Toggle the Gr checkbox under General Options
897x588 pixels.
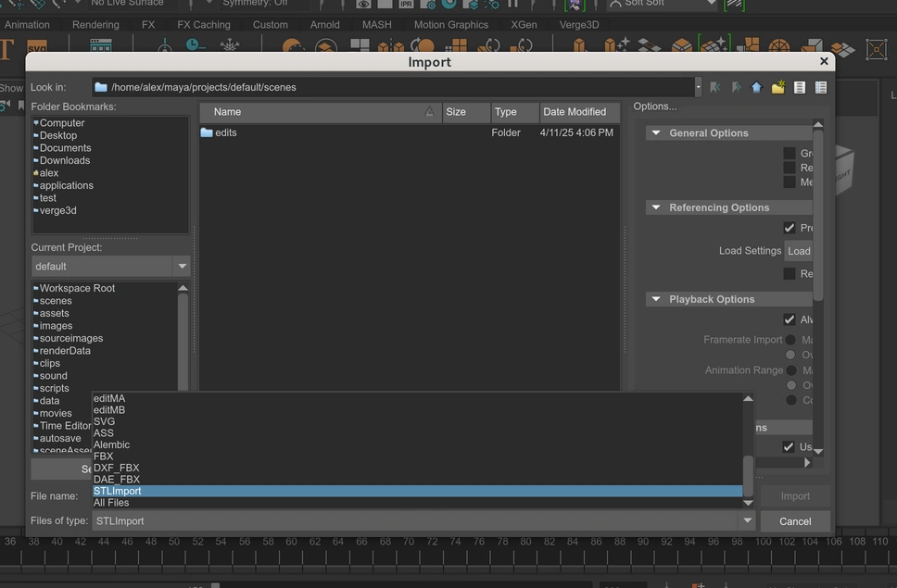pyautogui.click(x=790, y=153)
